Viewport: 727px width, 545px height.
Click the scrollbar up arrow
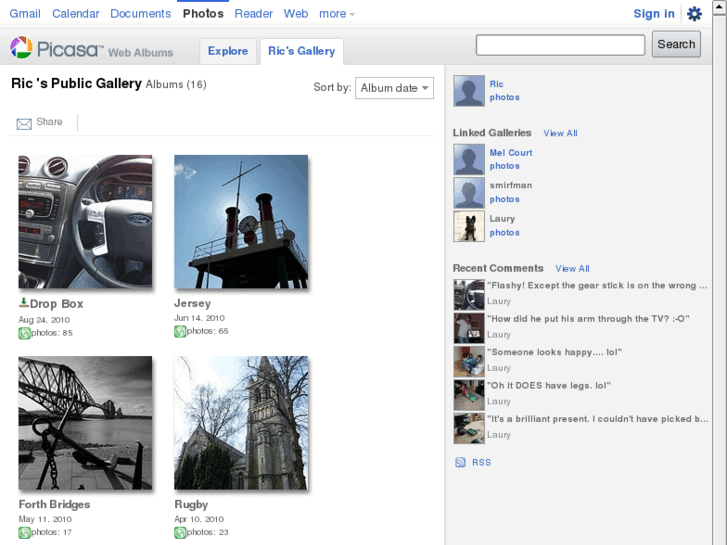pyautogui.click(x=720, y=7)
